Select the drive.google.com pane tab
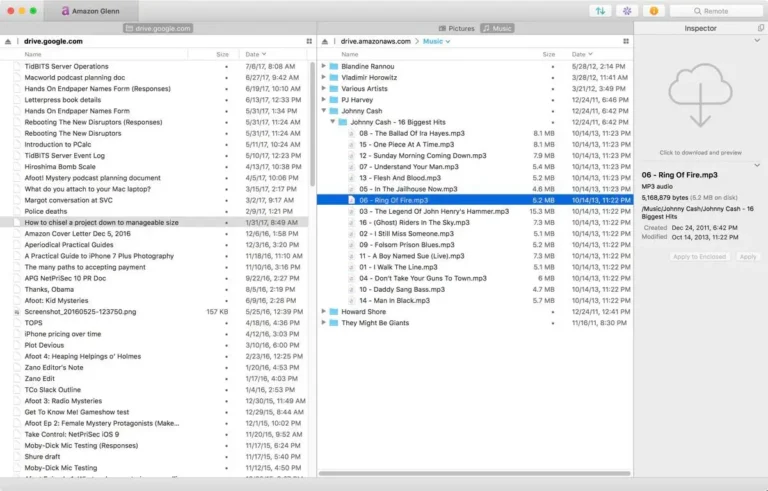The image size is (768, 491). [158, 28]
